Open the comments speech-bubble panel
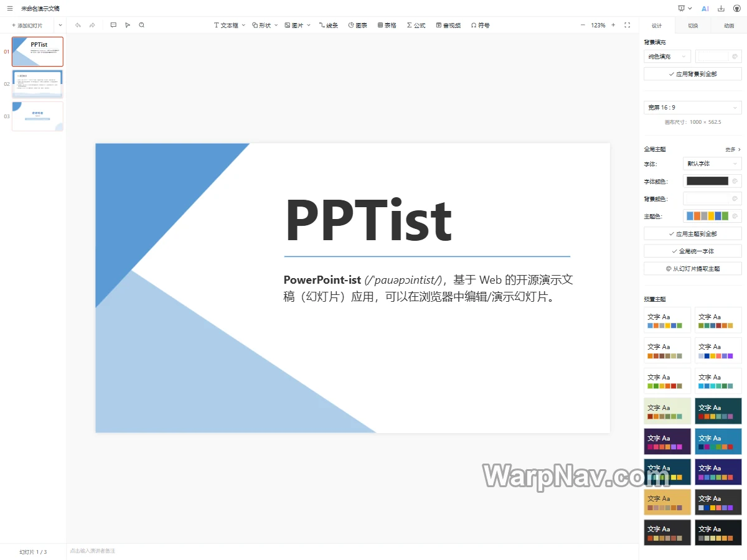 (113, 25)
